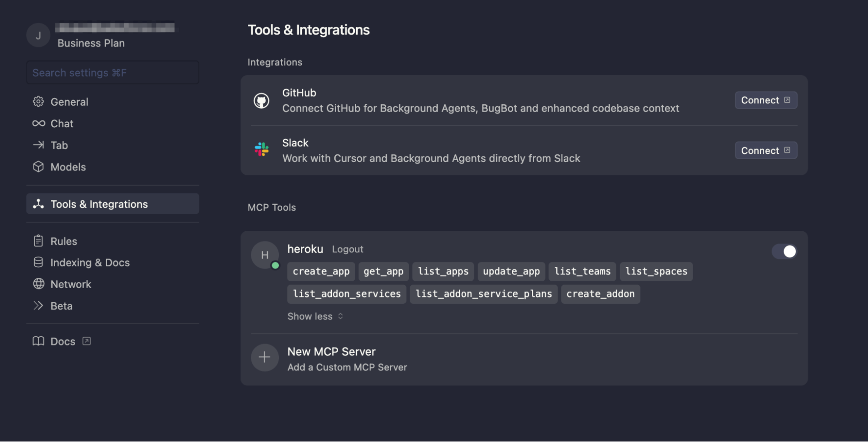The width and height of the screenshot is (868, 442).
Task: Click the plus icon beside New MCP Server
Action: pos(264,357)
